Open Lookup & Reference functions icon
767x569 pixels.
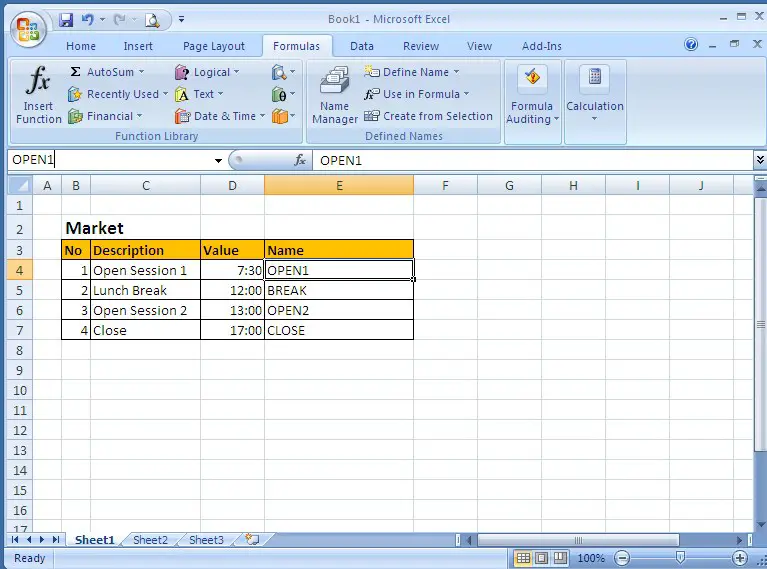(283, 72)
